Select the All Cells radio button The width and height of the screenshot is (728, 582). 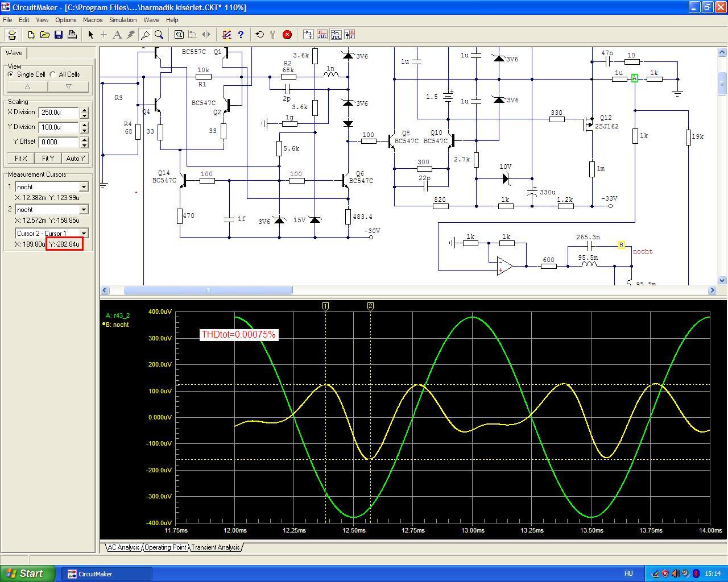pos(53,74)
